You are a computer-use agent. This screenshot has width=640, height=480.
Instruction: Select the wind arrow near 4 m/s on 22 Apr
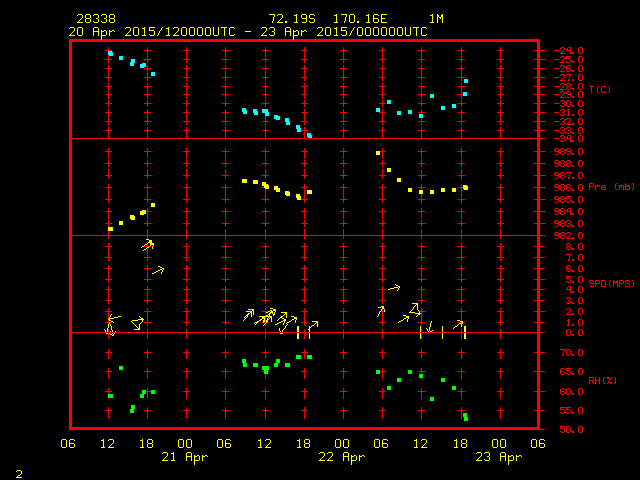(x=393, y=288)
